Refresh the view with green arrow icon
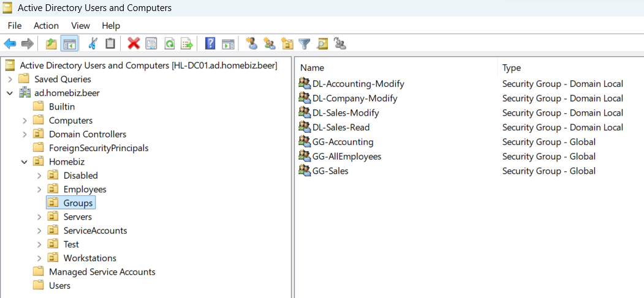 pyautogui.click(x=169, y=43)
